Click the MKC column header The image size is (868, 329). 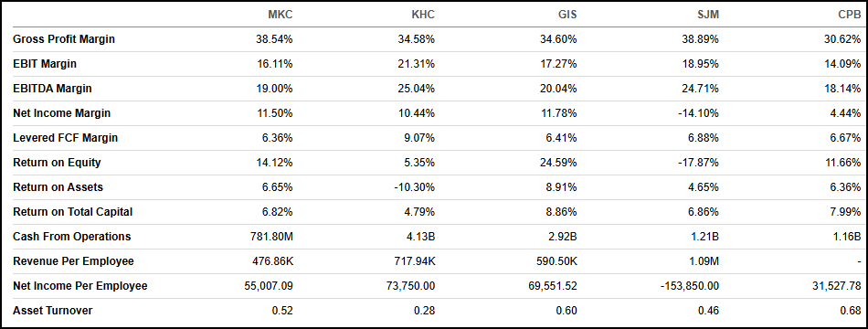[x=281, y=15]
